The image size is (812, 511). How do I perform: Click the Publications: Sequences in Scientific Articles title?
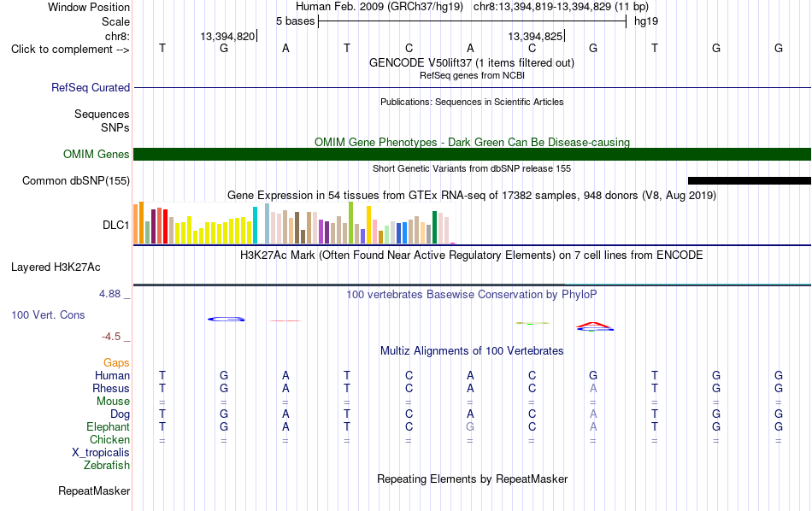click(472, 102)
